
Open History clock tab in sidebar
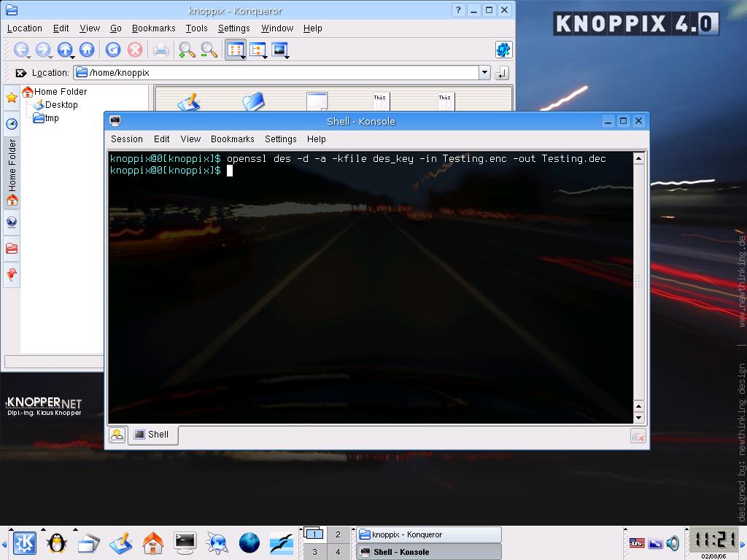(x=12, y=124)
